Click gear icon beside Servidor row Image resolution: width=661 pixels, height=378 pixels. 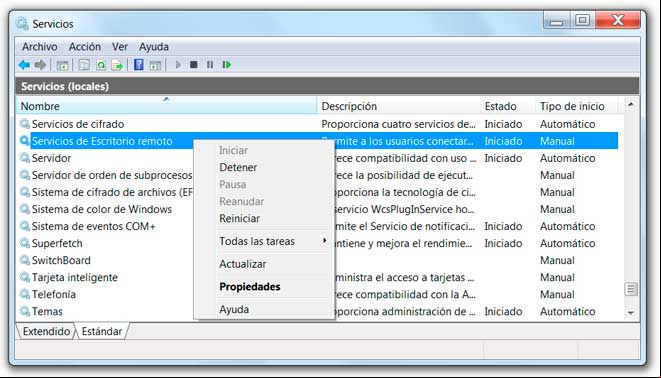coord(25,158)
